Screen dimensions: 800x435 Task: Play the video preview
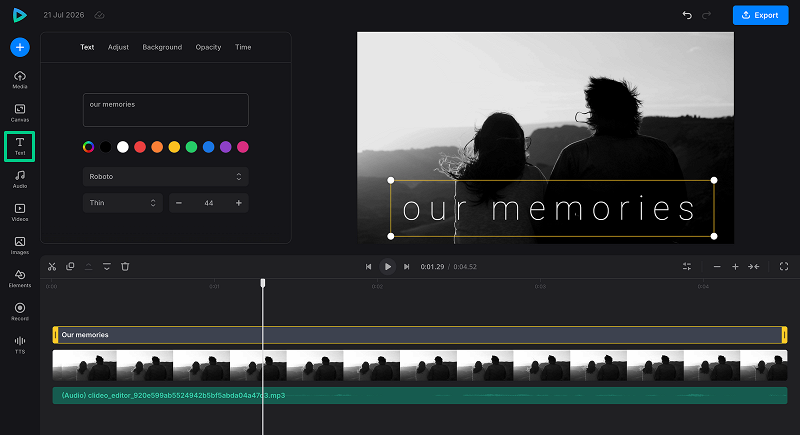388,267
